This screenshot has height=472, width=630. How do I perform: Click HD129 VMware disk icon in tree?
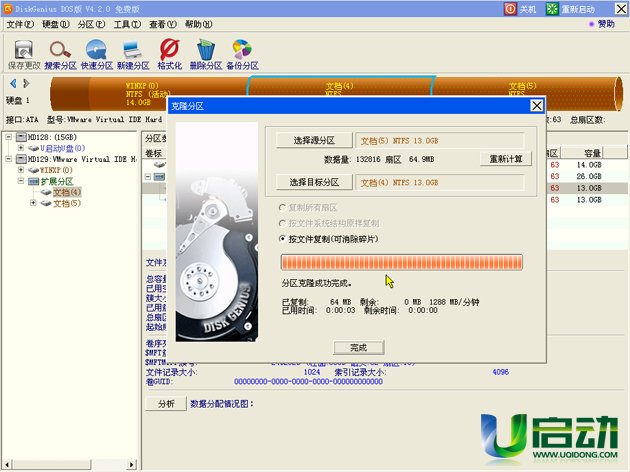[21, 159]
